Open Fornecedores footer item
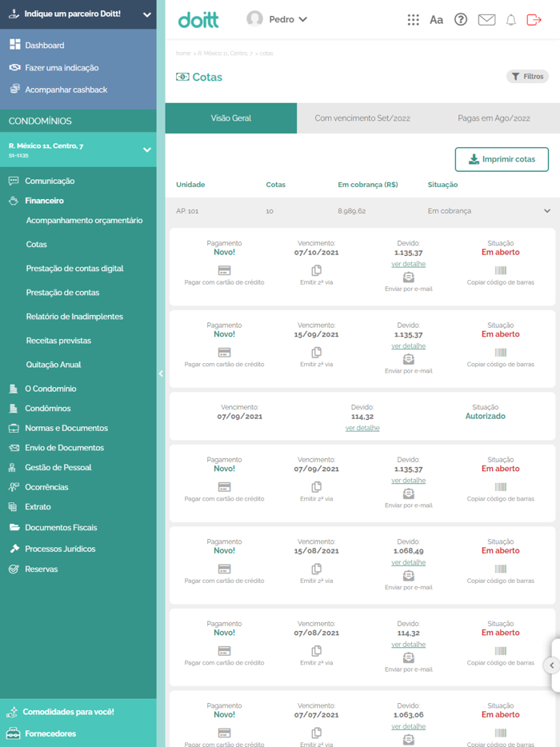Screen dimensions: 560x747 (x=50, y=733)
